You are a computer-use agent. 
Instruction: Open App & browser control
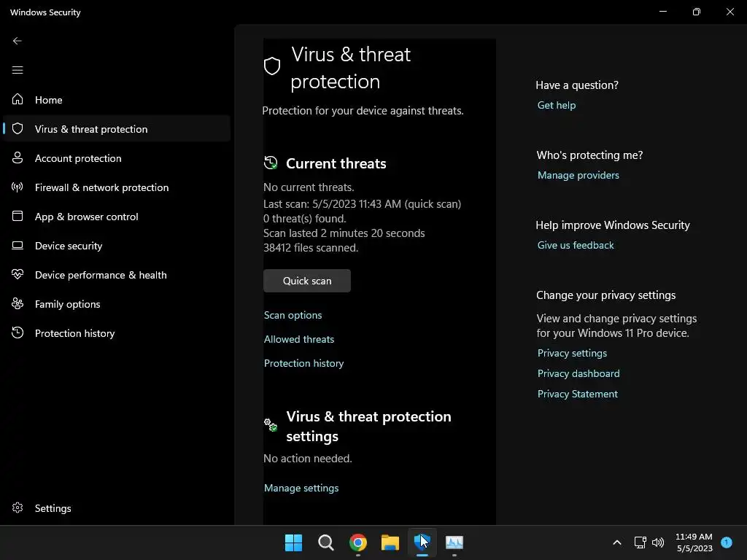point(117,216)
